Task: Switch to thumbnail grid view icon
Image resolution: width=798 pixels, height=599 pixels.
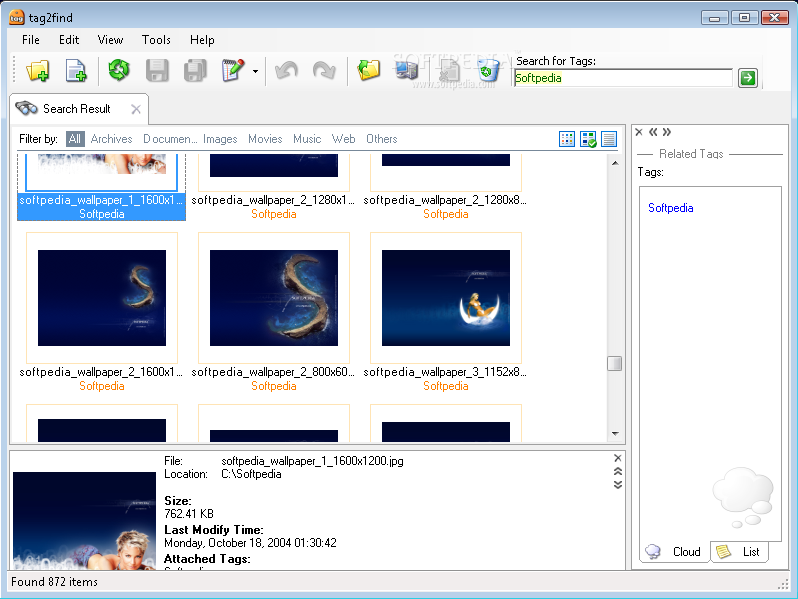Action: [x=566, y=139]
